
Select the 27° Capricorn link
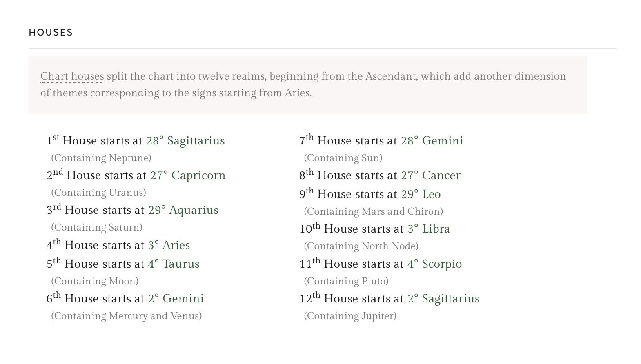pyautogui.click(x=188, y=175)
